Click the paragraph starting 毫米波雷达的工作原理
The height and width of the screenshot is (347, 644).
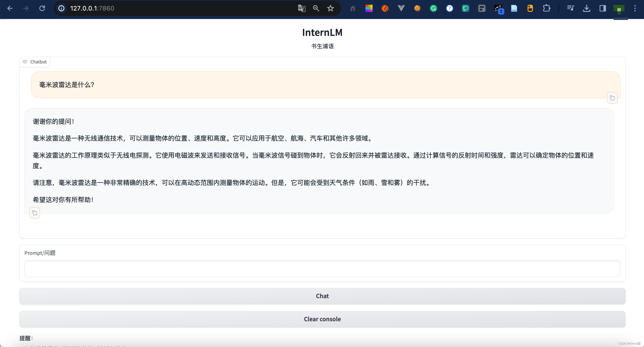pos(313,160)
